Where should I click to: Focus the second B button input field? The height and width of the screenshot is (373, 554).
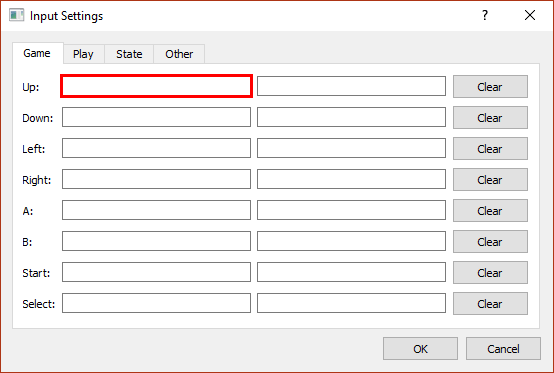tap(351, 241)
